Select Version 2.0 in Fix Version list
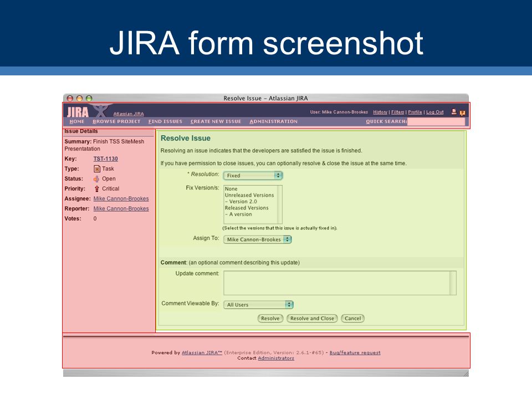This screenshot has width=532, height=399. point(241,202)
